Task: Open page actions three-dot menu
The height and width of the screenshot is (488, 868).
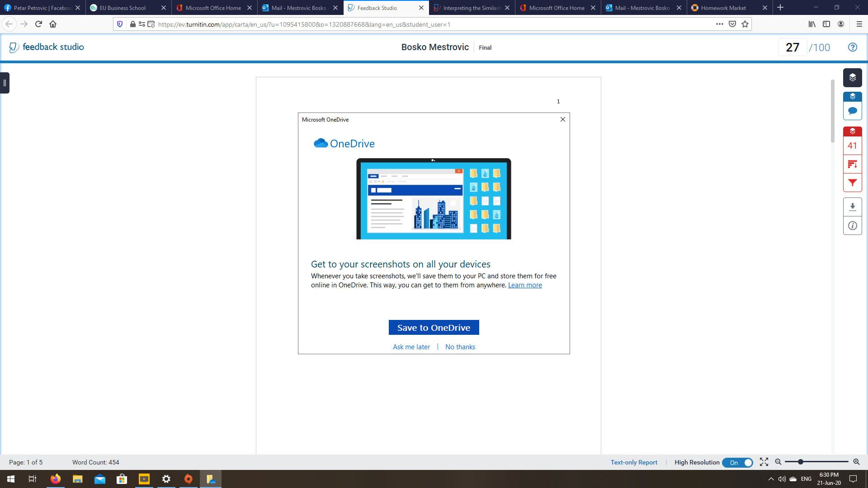Action: (720, 24)
